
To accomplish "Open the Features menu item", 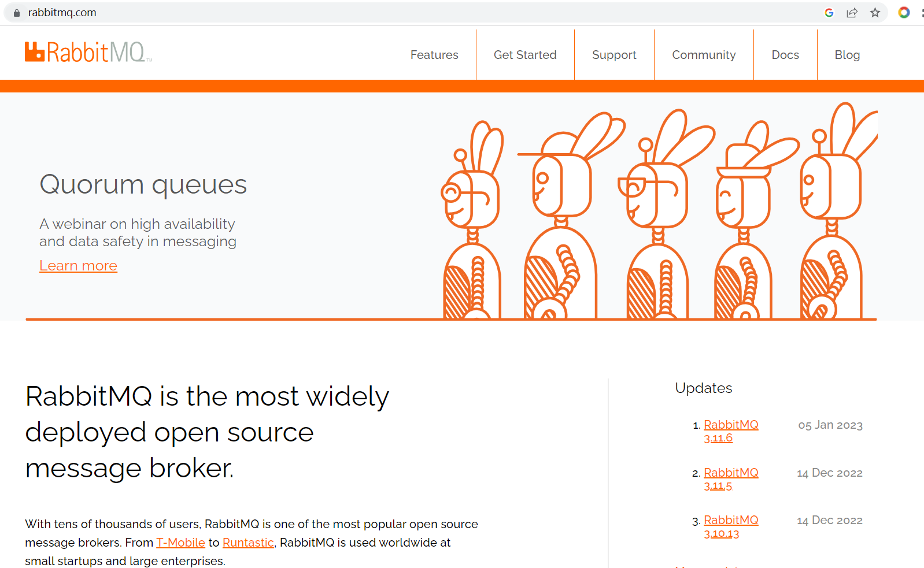I will 434,55.
